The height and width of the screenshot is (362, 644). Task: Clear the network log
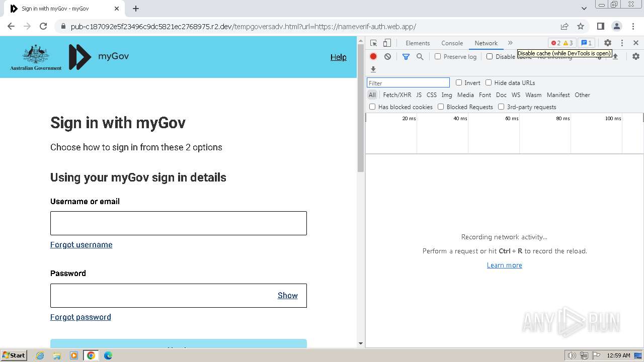click(x=387, y=57)
